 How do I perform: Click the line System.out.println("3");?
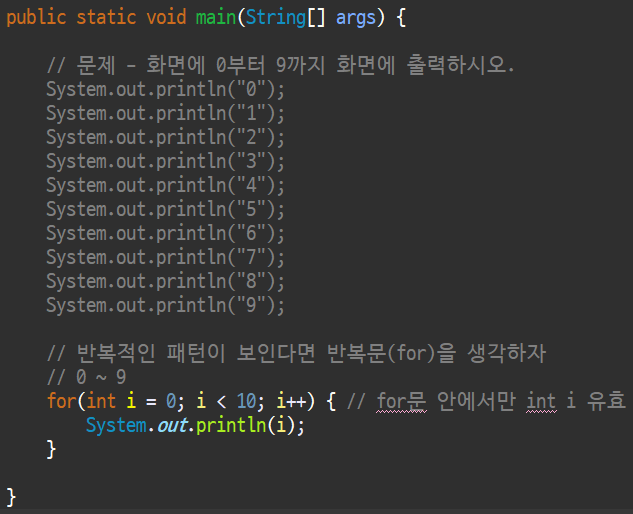click(x=166, y=162)
